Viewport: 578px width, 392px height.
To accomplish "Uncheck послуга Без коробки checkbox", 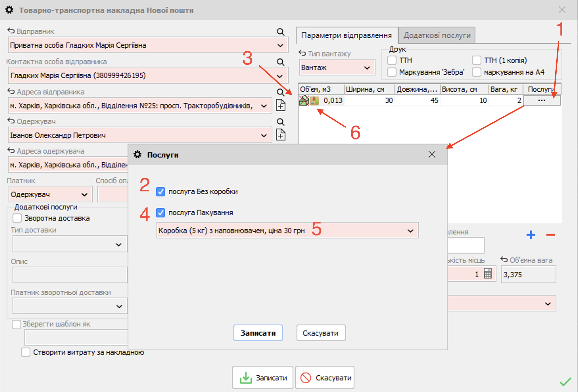I will pyautogui.click(x=160, y=192).
